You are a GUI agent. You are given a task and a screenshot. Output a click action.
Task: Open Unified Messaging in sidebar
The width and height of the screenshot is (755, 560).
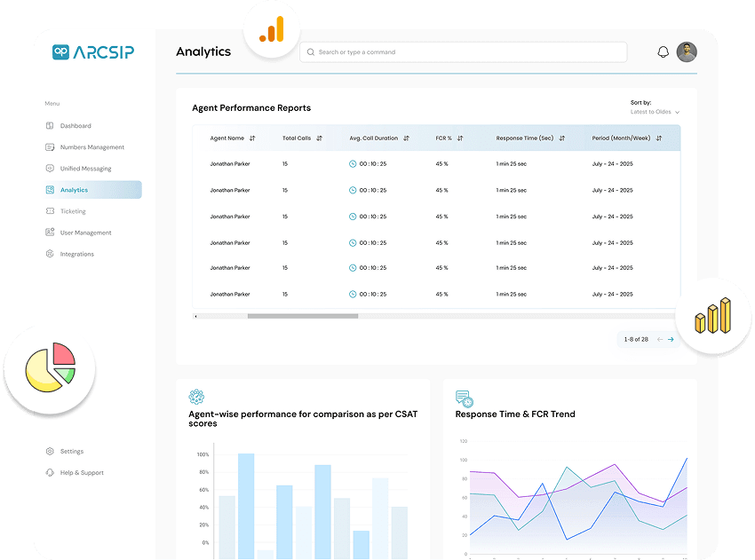point(85,169)
